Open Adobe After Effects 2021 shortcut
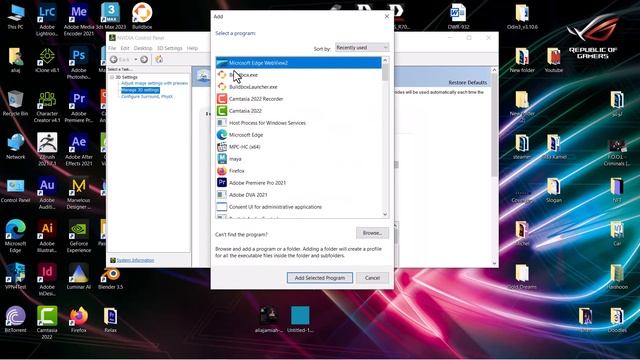This screenshot has height=360, width=640. click(79, 149)
